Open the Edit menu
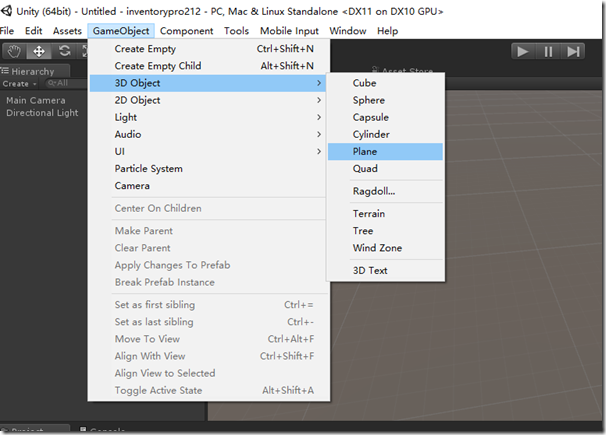 [33, 31]
